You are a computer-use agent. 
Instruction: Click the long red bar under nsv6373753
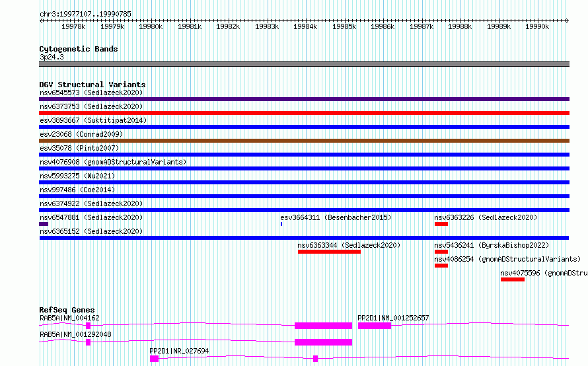coord(304,113)
